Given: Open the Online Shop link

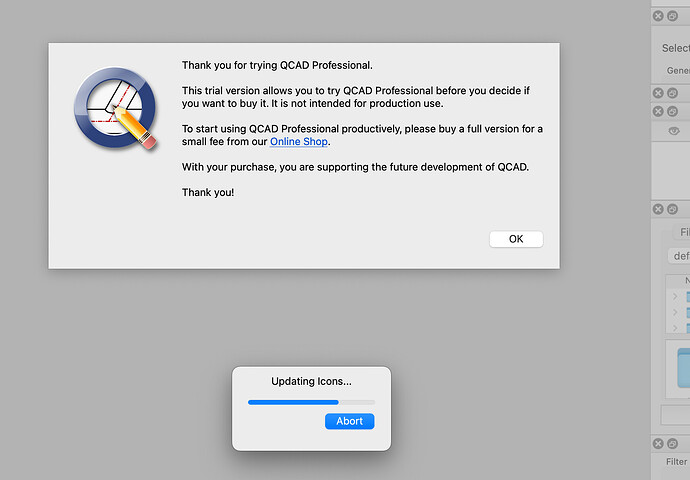Looking at the screenshot, I should pos(299,142).
